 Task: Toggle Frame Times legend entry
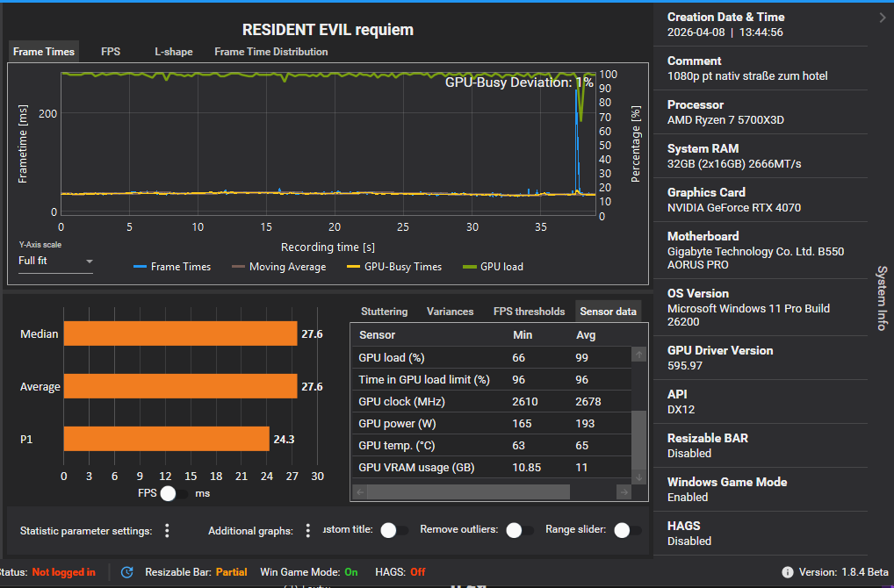[171, 267]
